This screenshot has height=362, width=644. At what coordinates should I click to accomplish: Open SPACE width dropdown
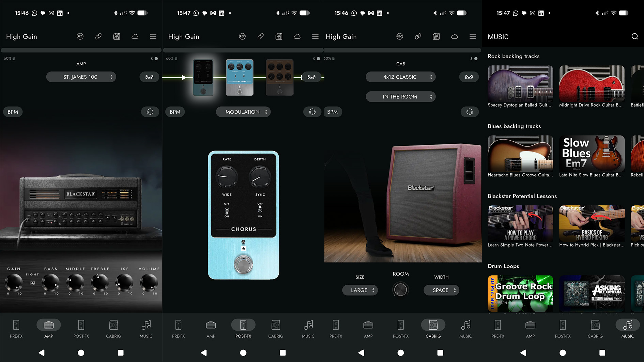pos(441,290)
